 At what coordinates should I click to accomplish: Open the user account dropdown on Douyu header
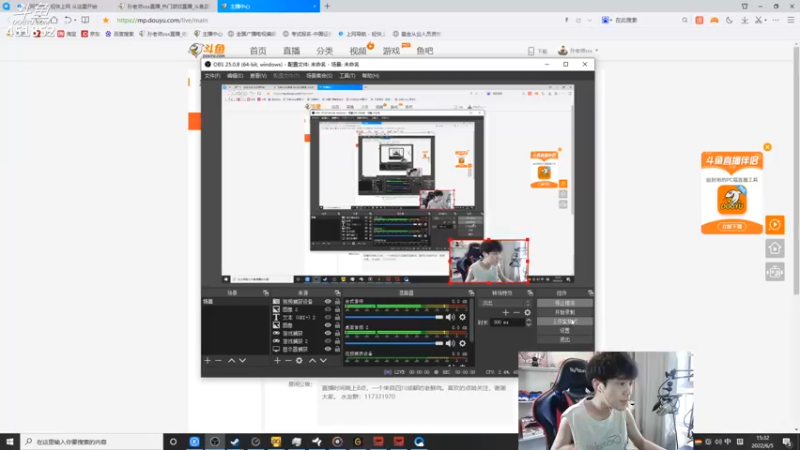click(x=579, y=51)
